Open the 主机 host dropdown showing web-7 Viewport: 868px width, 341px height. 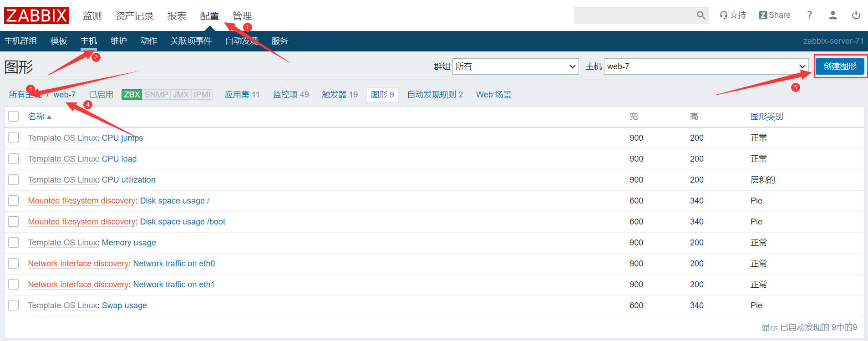[706, 66]
